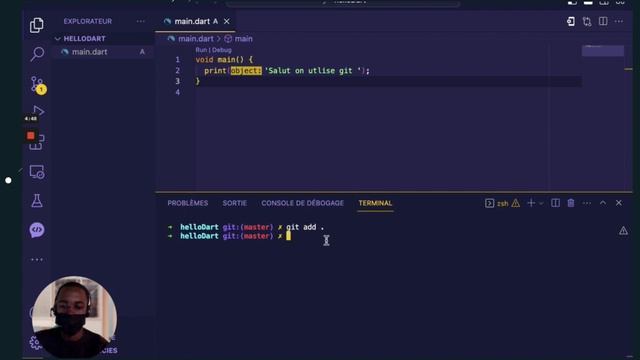Maximize the panel with the chevron up
Image resolution: width=640 pixels, height=360 pixels.
pos(603,203)
